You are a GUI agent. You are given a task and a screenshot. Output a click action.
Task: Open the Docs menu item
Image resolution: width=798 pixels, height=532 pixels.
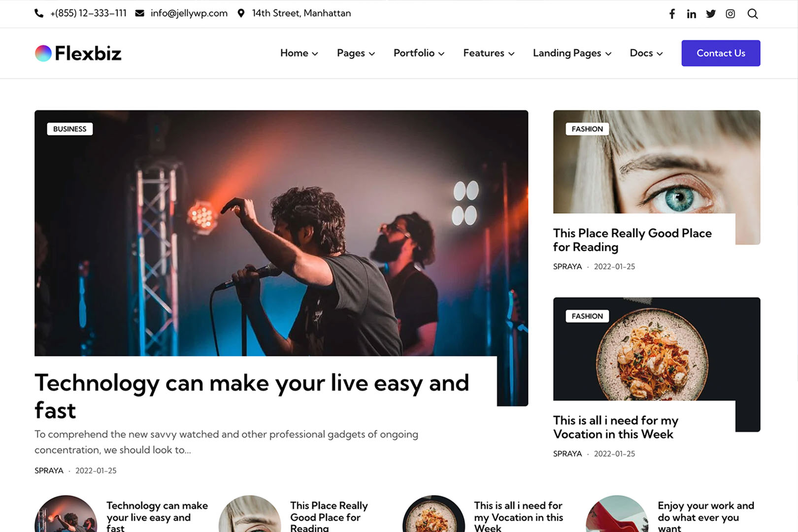pos(646,53)
